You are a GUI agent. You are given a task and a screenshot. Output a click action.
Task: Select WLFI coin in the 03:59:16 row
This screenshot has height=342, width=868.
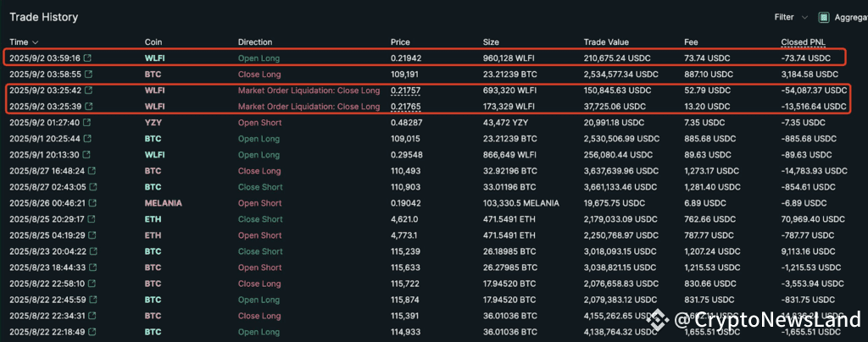pos(154,58)
